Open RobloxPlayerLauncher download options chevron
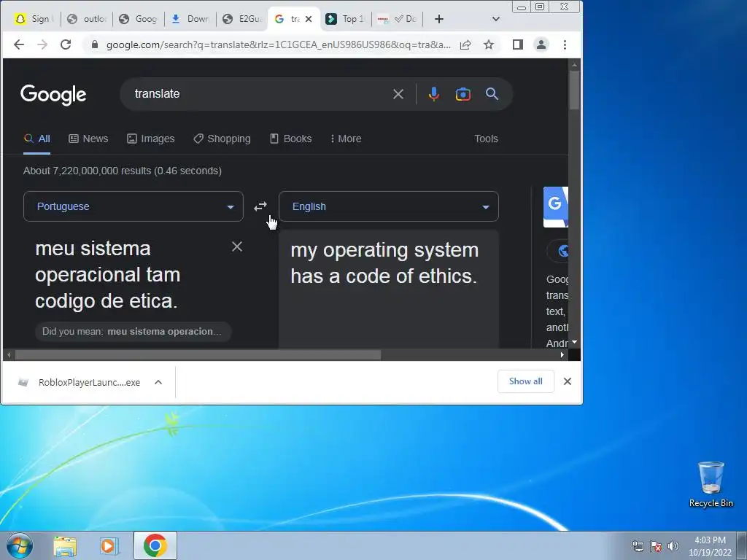This screenshot has height=560, width=747. tap(158, 382)
